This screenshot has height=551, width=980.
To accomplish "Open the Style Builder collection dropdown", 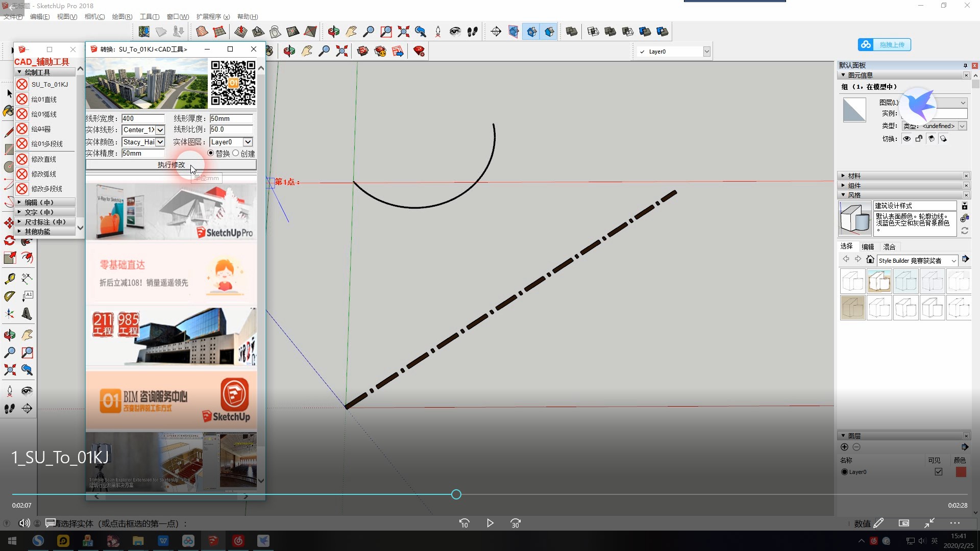I will pyautogui.click(x=953, y=261).
